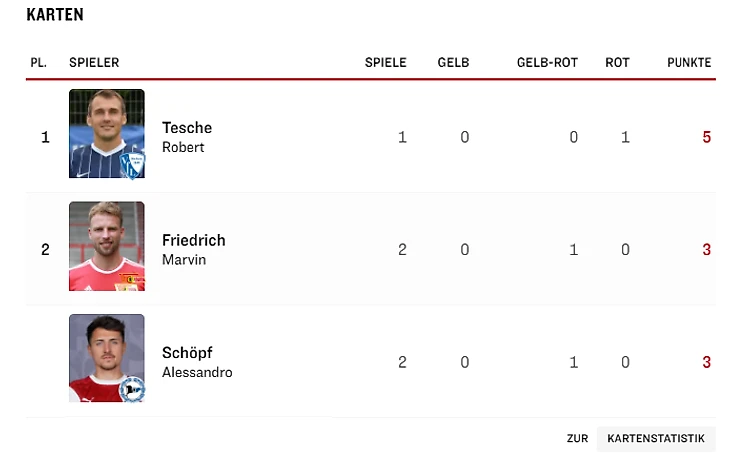Open the Kartenstatistik button
The width and height of the screenshot is (730, 458).
[x=656, y=438]
